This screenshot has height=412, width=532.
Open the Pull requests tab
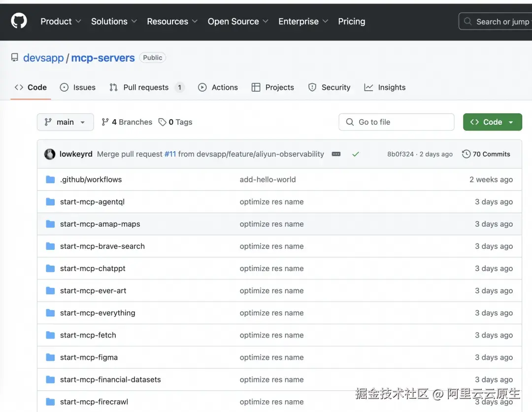click(147, 87)
